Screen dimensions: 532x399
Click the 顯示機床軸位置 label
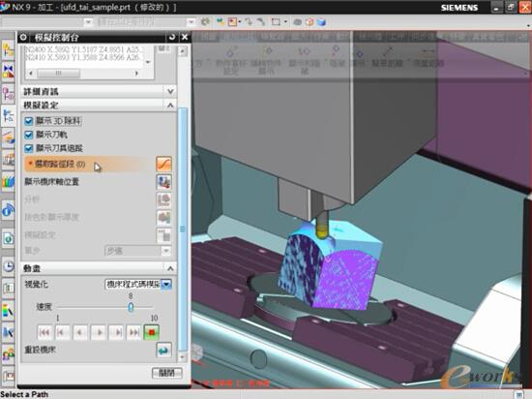(x=51, y=182)
